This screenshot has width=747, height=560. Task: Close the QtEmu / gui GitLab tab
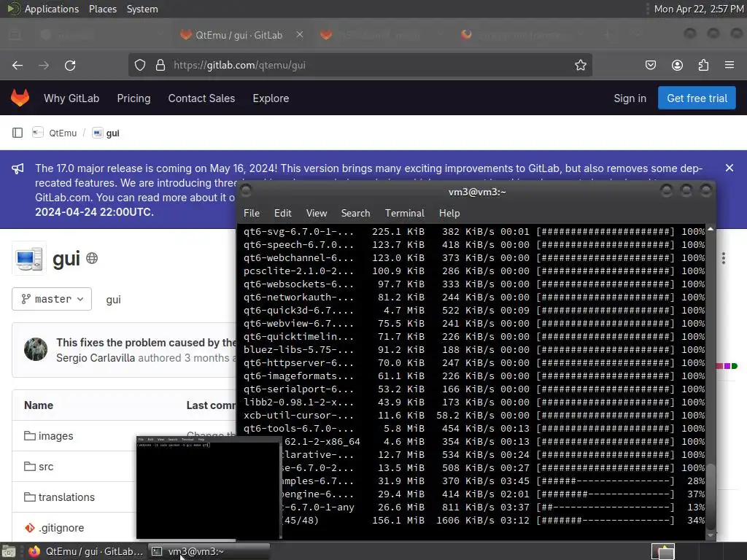[300, 34]
